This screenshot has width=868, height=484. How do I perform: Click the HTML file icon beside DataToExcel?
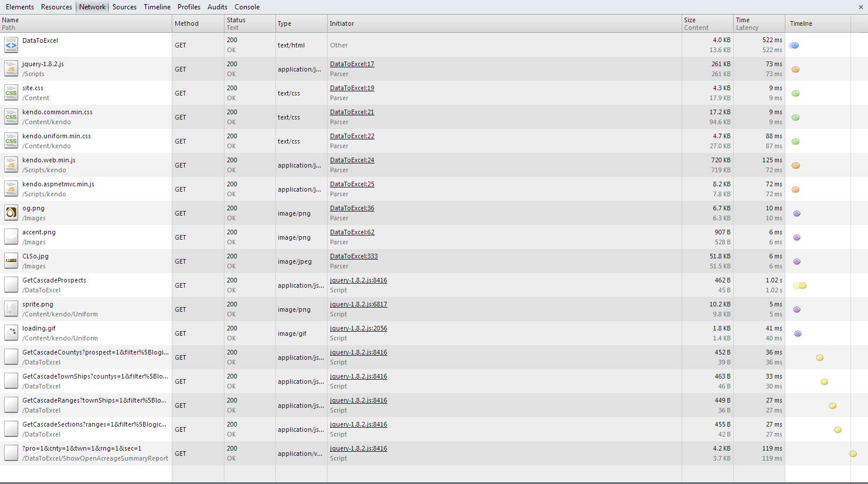tap(11, 45)
